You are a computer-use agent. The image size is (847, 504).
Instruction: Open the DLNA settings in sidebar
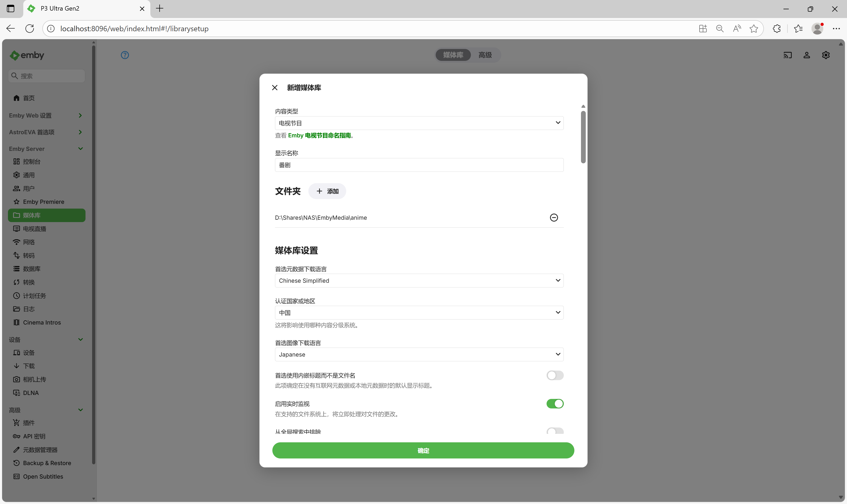[x=31, y=393]
